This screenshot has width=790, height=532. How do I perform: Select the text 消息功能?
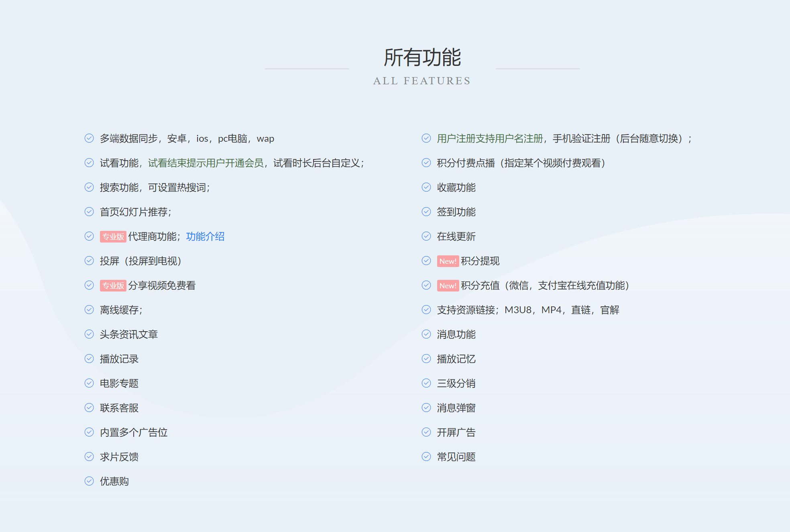click(456, 334)
